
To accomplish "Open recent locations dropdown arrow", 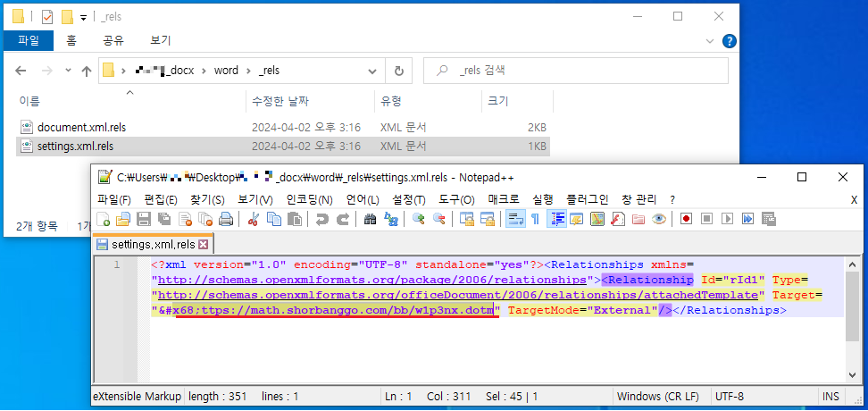I will point(68,71).
